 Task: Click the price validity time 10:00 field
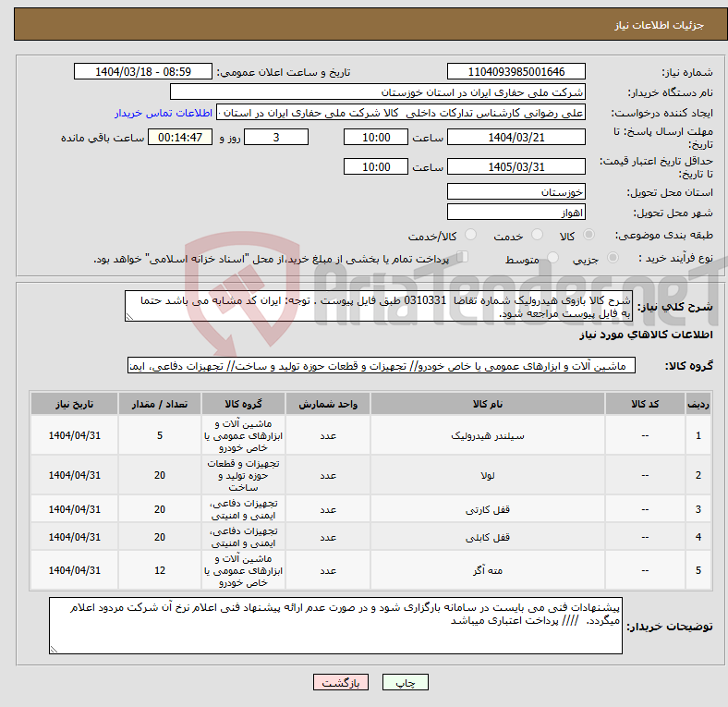tap(376, 166)
